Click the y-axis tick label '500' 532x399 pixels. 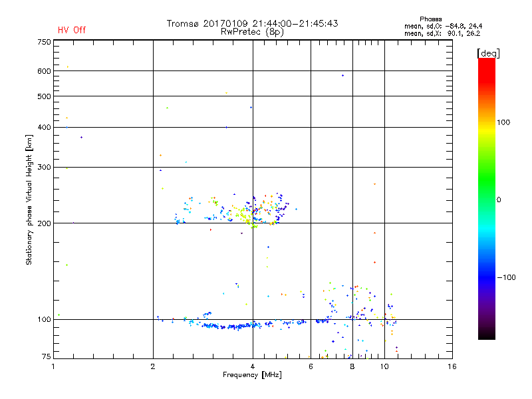tap(44, 96)
